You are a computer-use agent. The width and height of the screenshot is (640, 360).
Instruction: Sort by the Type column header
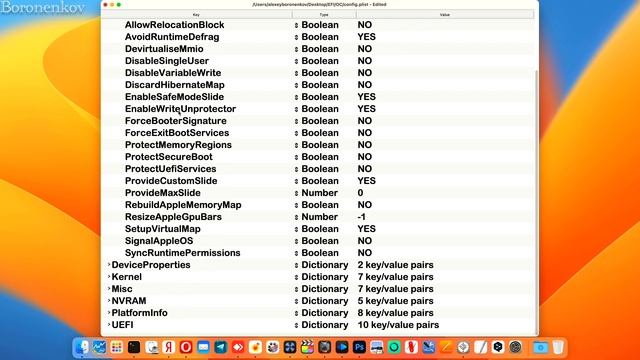pos(324,15)
